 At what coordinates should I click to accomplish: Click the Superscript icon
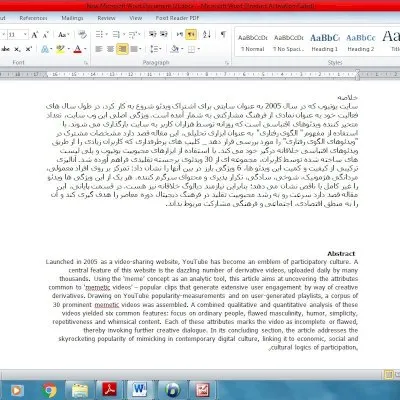[29, 49]
